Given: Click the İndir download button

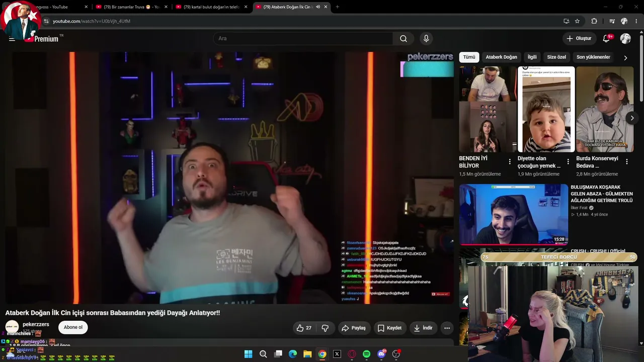Looking at the screenshot, I should (423, 328).
